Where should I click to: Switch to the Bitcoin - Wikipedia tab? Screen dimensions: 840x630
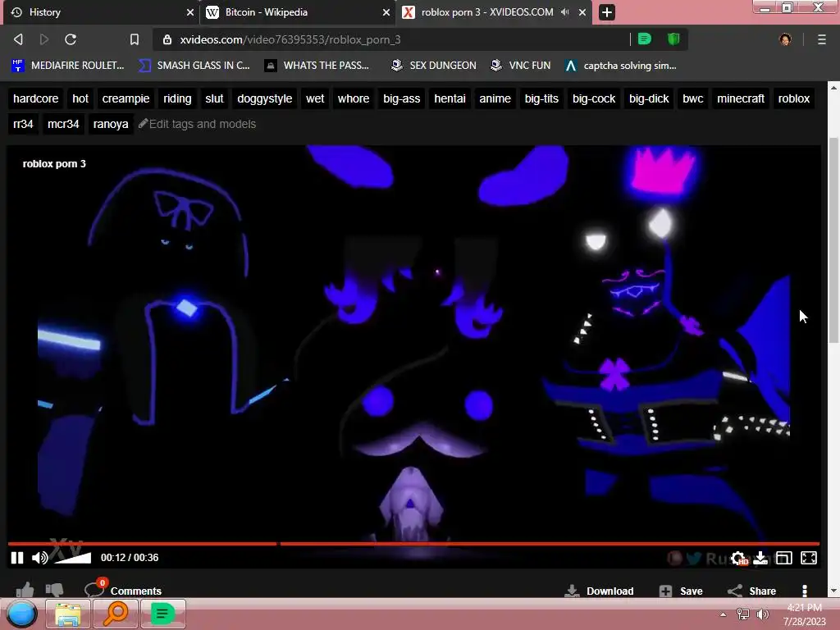click(298, 12)
